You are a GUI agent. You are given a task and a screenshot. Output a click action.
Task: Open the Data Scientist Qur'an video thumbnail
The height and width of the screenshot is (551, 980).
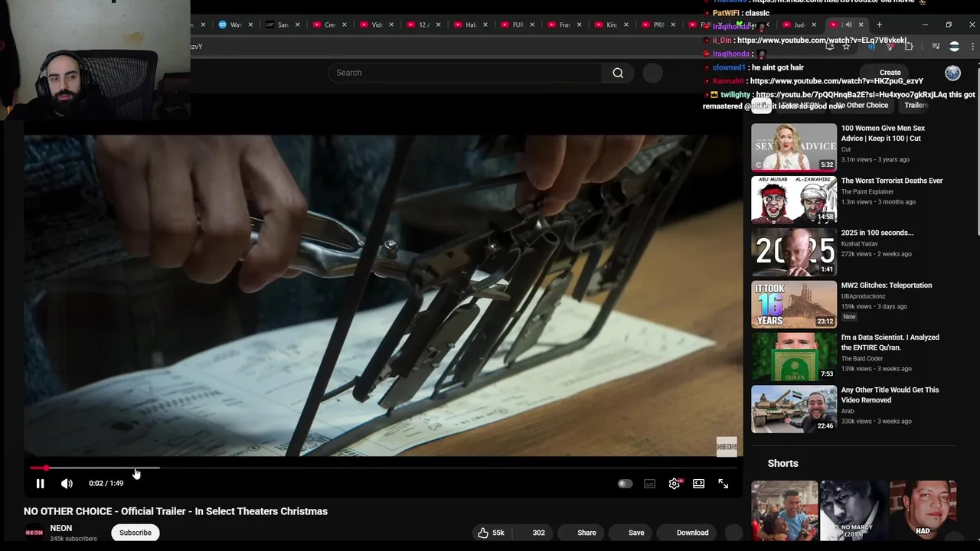tap(794, 357)
